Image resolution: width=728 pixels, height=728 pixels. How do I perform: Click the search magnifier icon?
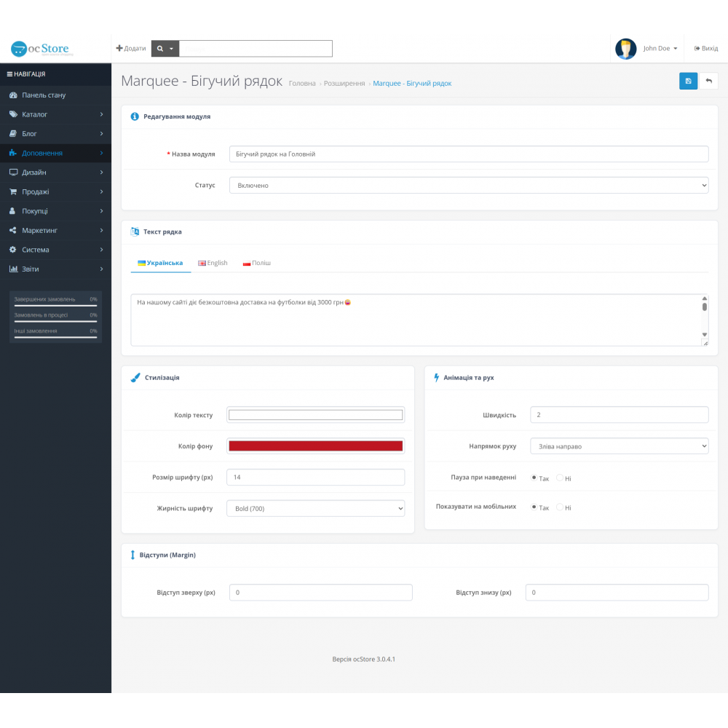point(160,49)
